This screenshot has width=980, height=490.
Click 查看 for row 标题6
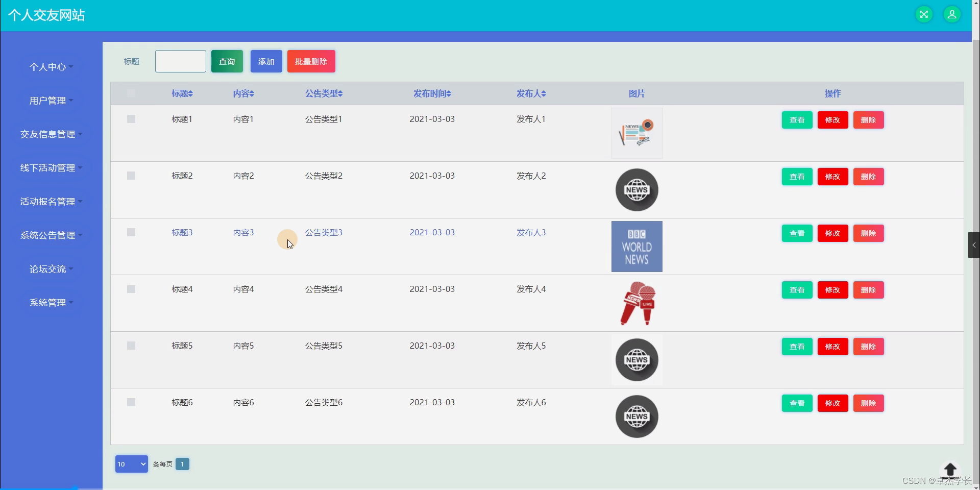pyautogui.click(x=797, y=403)
